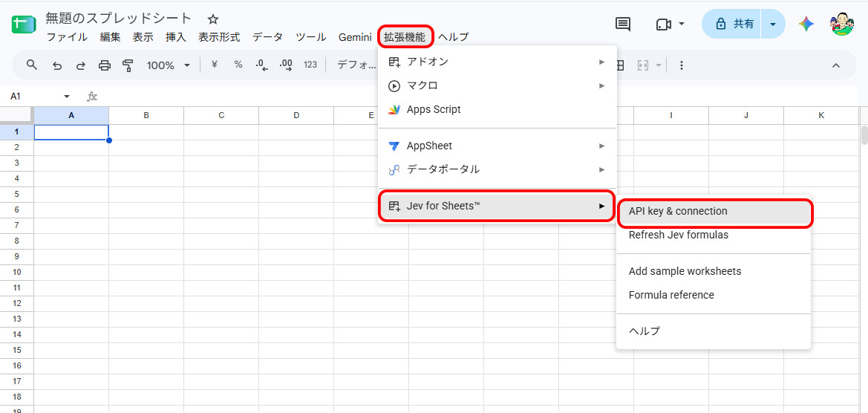Screen dimensions: 868x413
Task: Open the Google Sheets home icon
Action: (23, 25)
